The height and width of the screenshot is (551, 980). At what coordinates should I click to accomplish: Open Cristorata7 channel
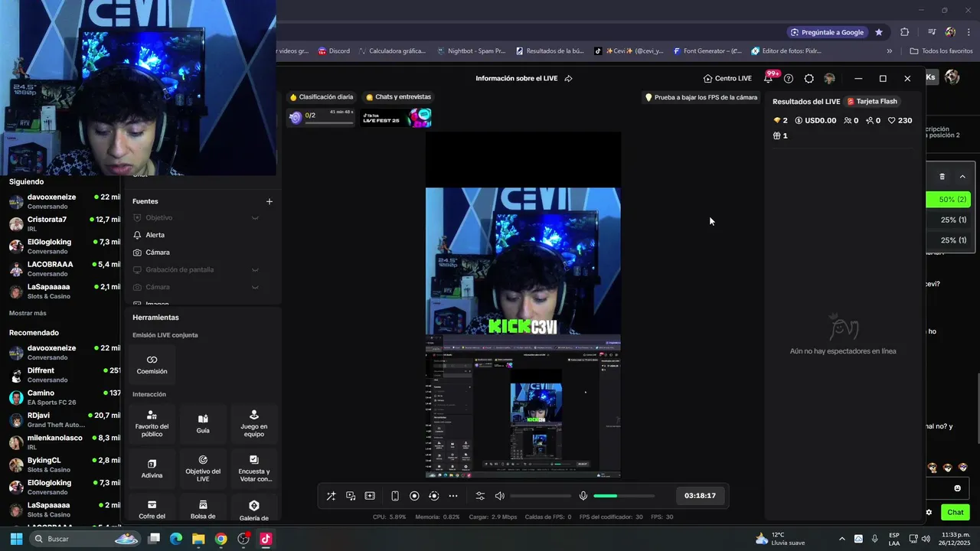click(x=61, y=223)
